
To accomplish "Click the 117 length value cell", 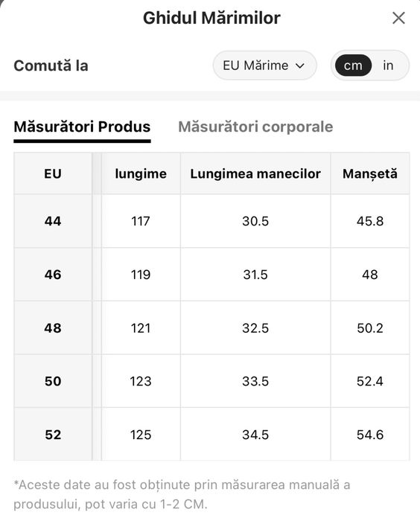I will point(141,221).
